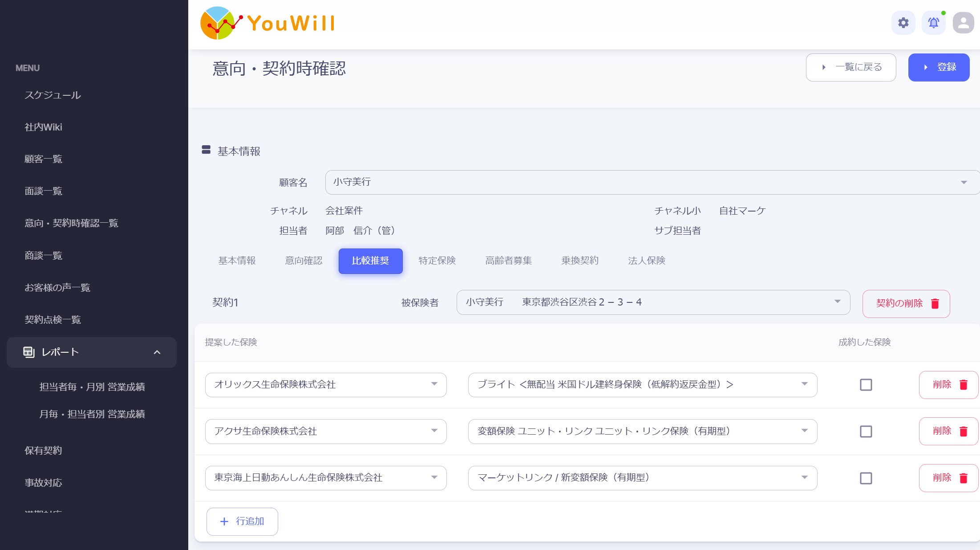Switch to the 乗換契約 tab

pos(579,261)
